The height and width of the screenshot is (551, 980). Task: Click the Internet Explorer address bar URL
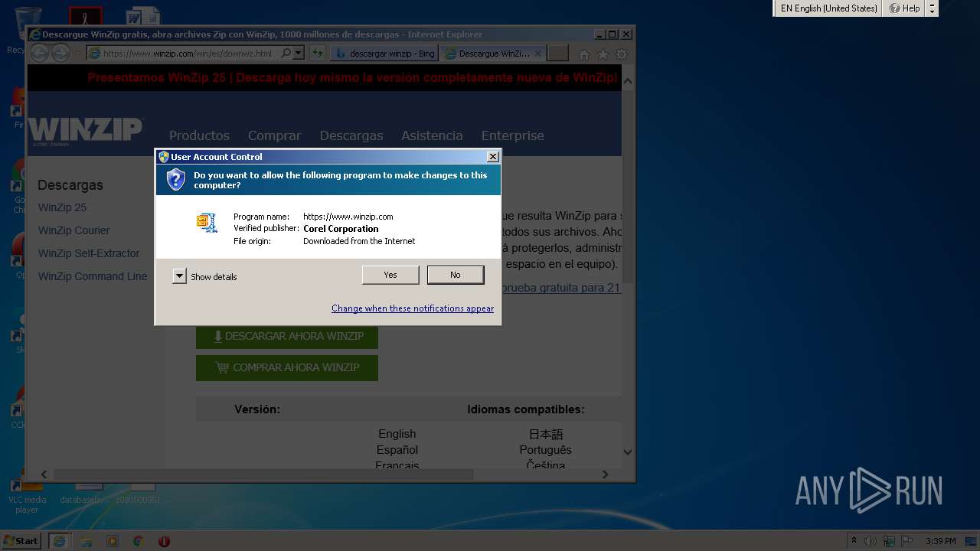188,54
